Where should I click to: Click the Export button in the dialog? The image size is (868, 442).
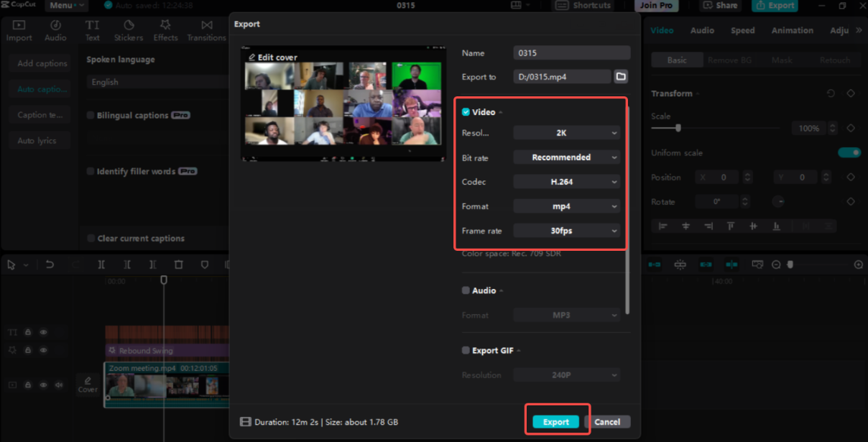(555, 422)
